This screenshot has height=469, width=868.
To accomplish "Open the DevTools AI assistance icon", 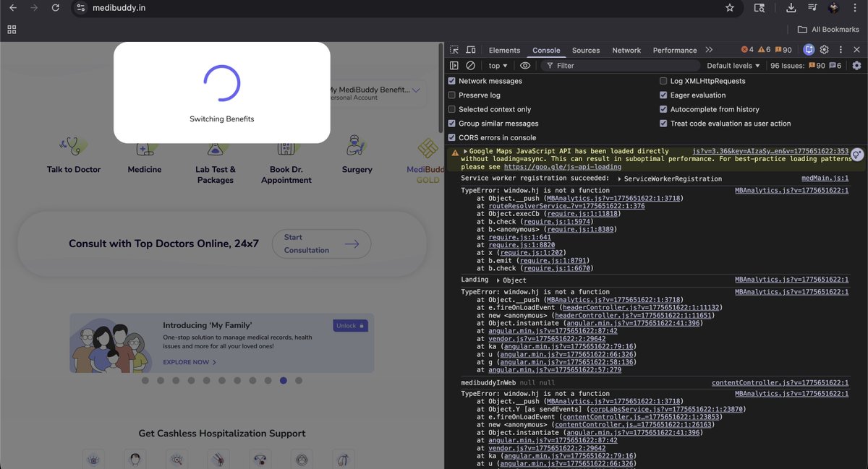I will (809, 50).
